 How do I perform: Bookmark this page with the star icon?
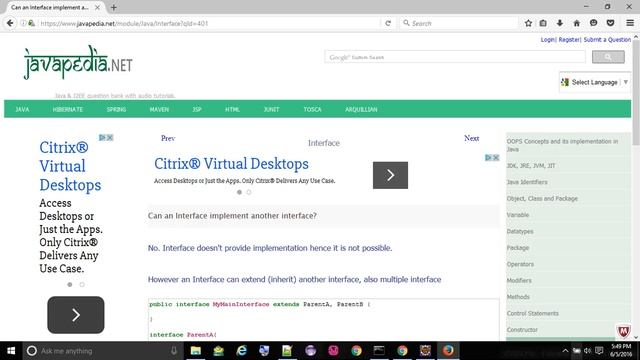pyautogui.click(x=528, y=23)
